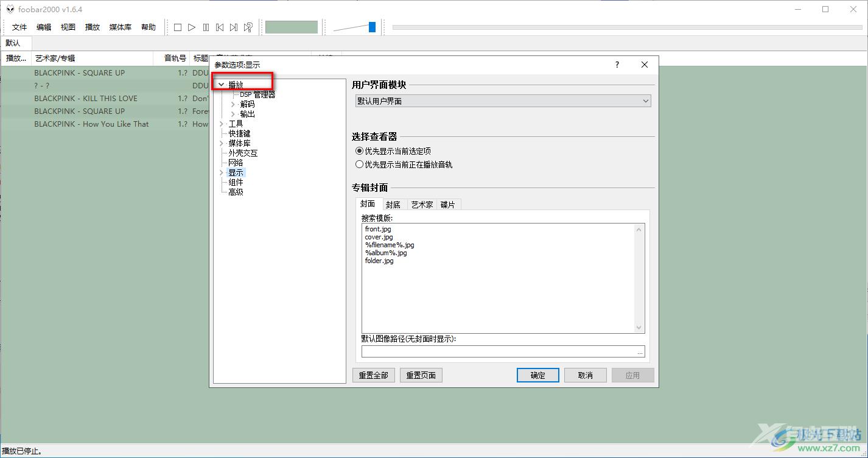Open the 视图 menu
The height and width of the screenshot is (458, 868).
68,27
